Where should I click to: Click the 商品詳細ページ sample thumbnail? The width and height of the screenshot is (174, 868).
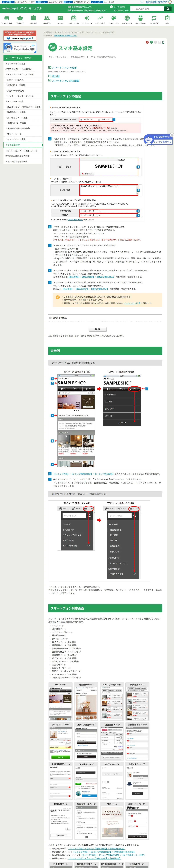86,701
